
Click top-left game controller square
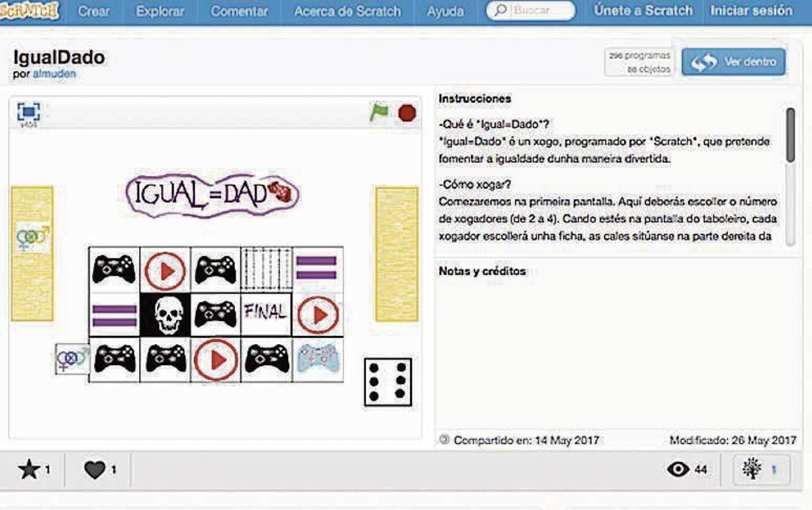pyautogui.click(x=114, y=270)
